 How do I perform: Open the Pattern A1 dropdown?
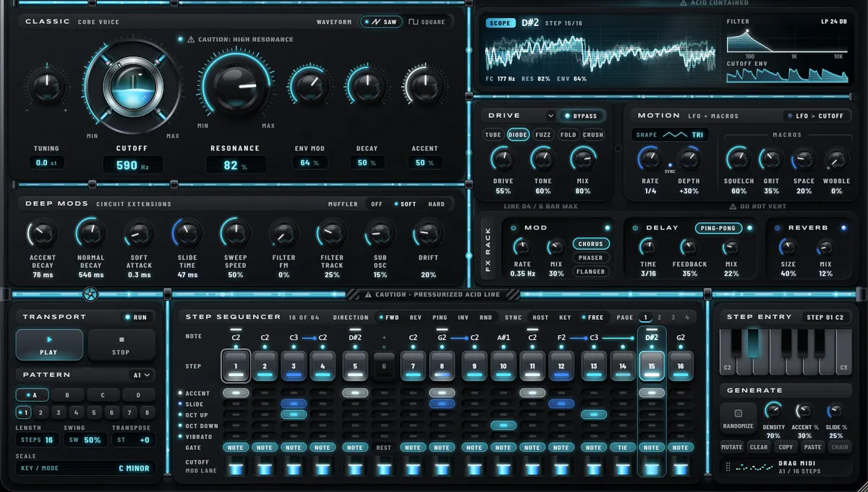tap(142, 375)
